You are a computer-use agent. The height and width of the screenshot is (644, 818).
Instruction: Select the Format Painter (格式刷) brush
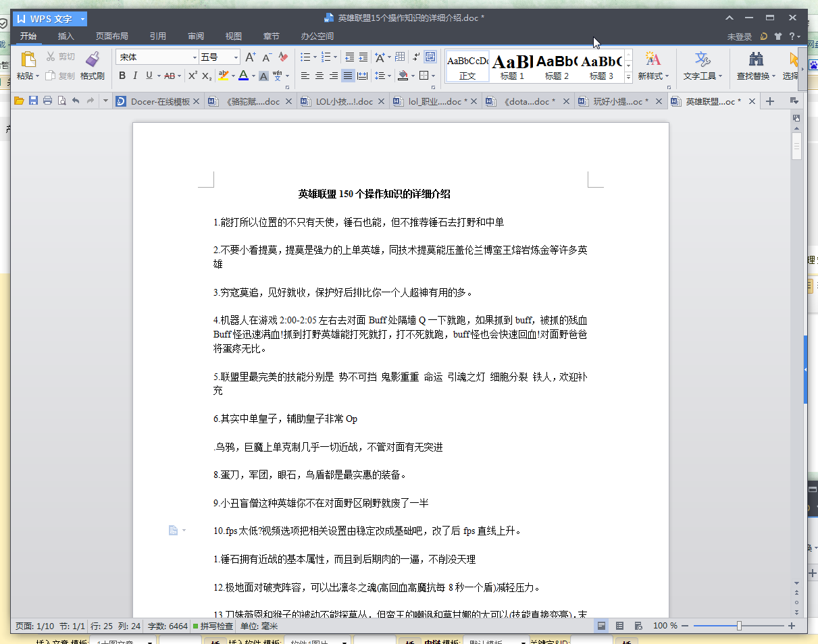click(93, 66)
